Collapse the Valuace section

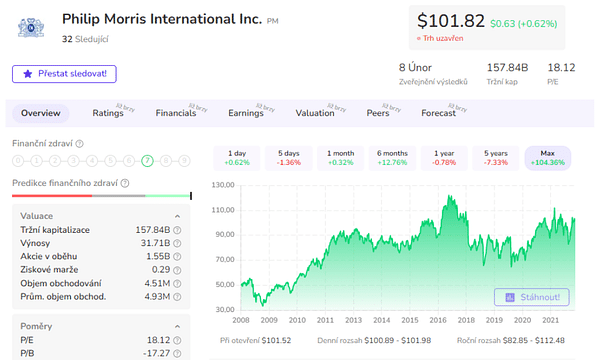(x=178, y=216)
